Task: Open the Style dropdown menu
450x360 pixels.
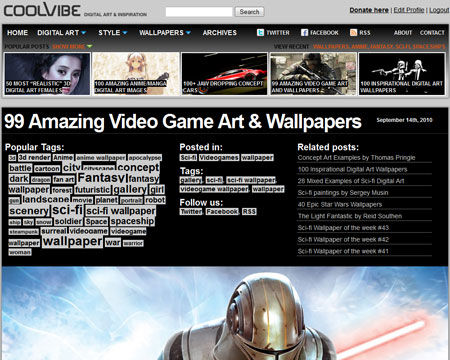Action: tap(113, 33)
